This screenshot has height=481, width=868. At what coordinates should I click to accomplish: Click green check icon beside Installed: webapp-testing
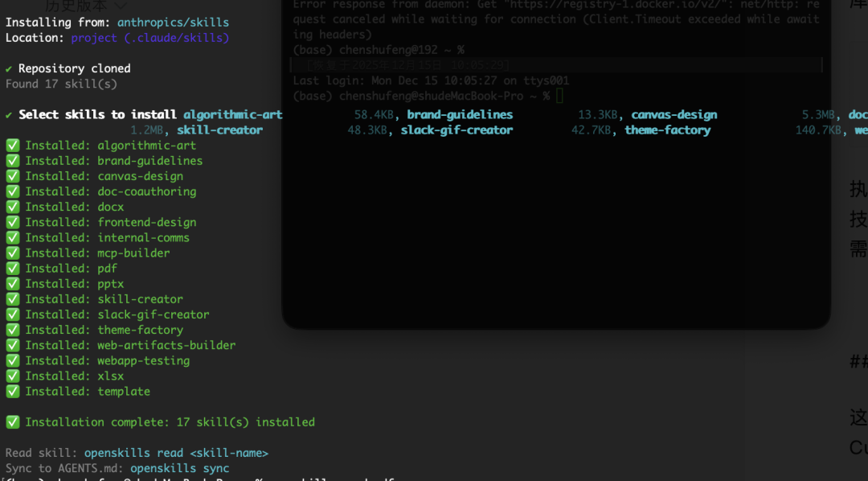[12, 360]
